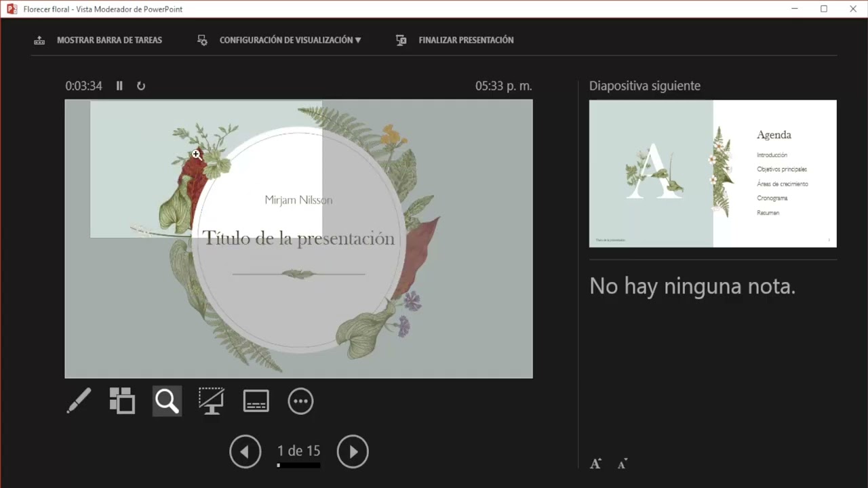Click the PowerPoint app icon in title bar
The width and height of the screenshot is (868, 488).
click(x=12, y=9)
